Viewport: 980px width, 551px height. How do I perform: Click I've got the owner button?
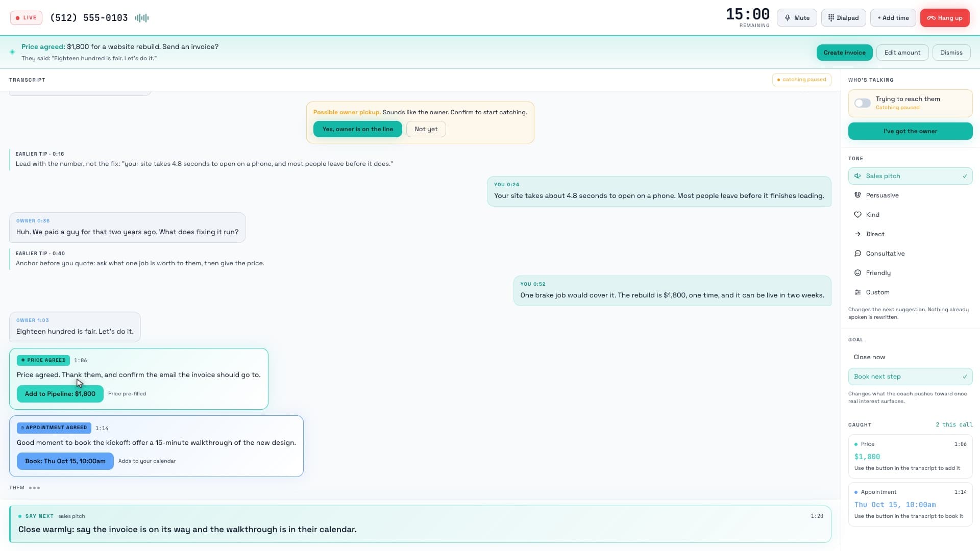[910, 131]
